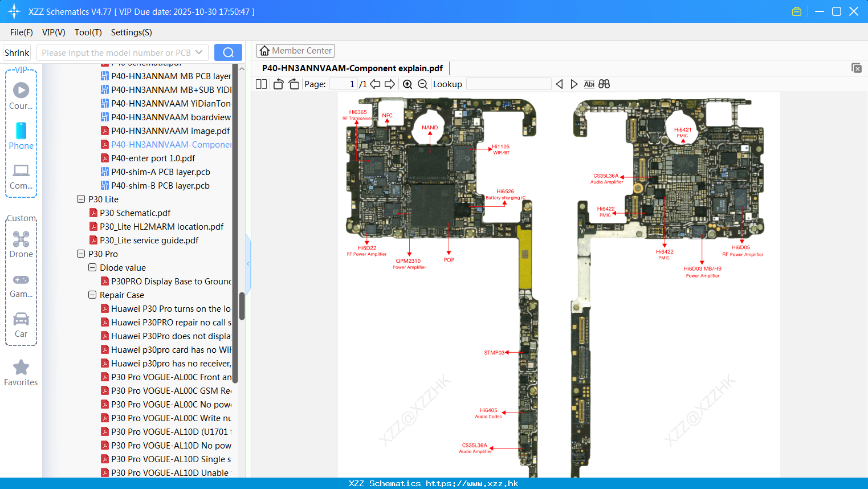Find previous lookup match triangle
Viewport: 868px width, 489px height.
tap(559, 84)
